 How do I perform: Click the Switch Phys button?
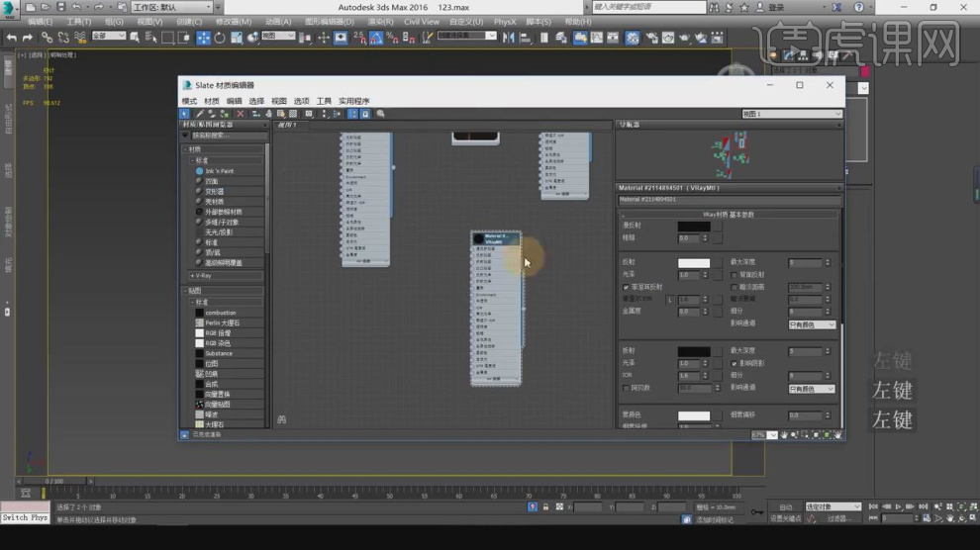[25, 517]
